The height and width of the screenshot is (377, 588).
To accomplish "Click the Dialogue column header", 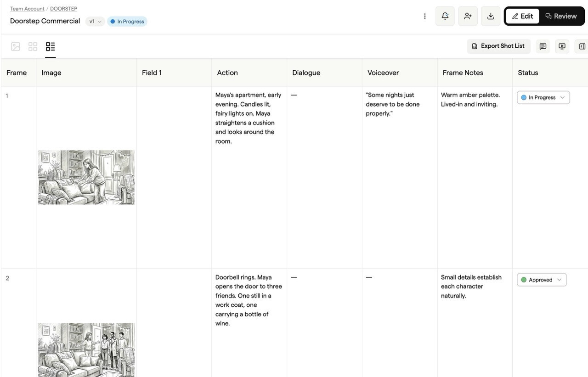I will [x=324, y=73].
